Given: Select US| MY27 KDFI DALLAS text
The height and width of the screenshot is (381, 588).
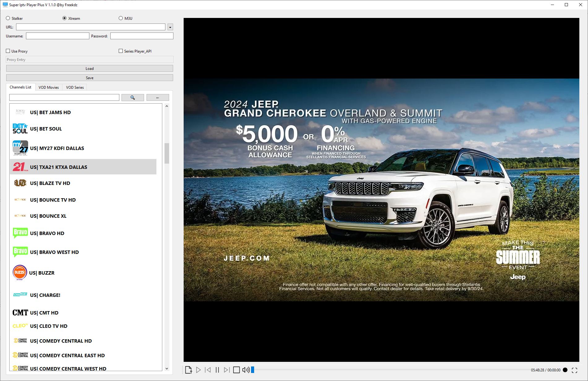Looking at the screenshot, I should point(57,148).
